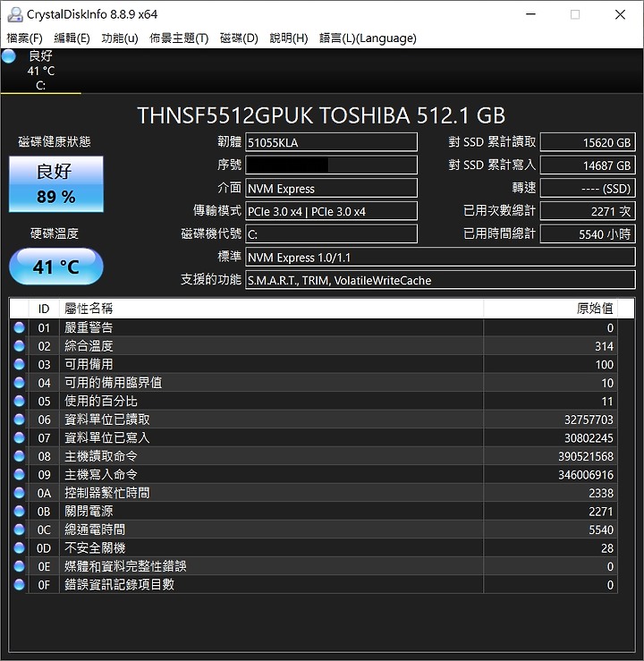
Task: Click the 支援的功能 field with S.M.A.R.T., TRIM
Action: click(440, 280)
